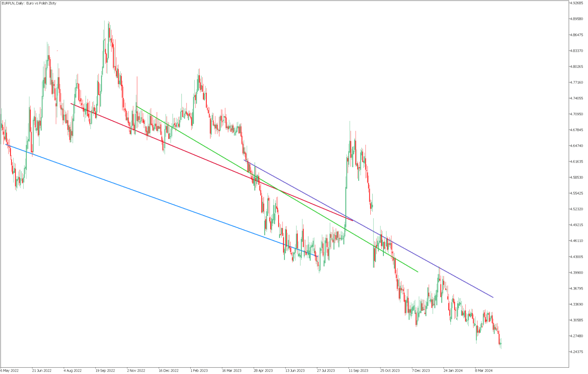Click the 4.83370 price label
Viewport: 588px width, 374px height.
[x=576, y=51]
